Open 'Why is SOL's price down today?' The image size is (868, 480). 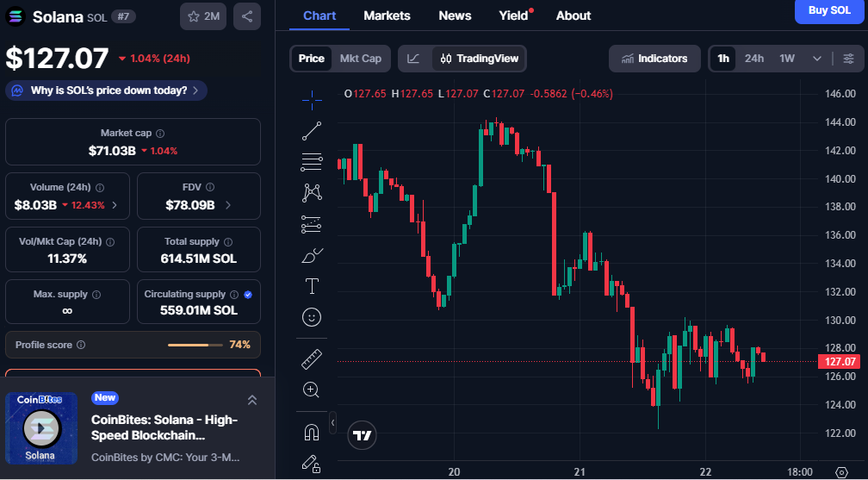coord(107,90)
